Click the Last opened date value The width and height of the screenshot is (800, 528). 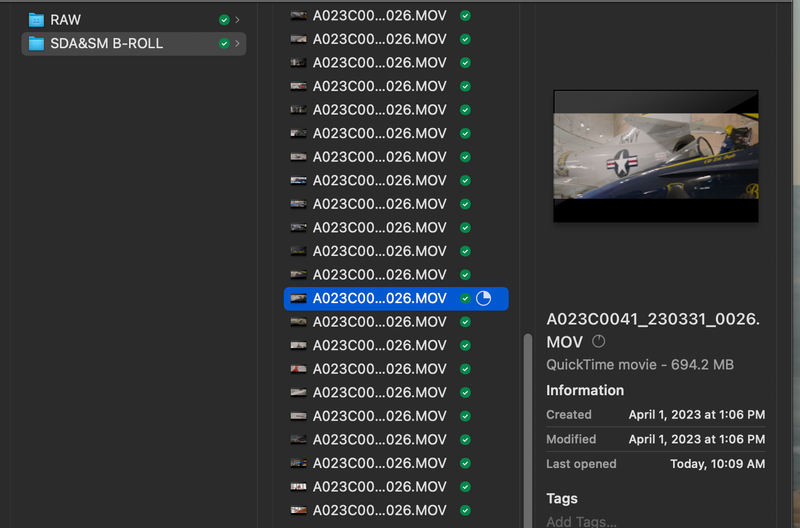pos(716,464)
